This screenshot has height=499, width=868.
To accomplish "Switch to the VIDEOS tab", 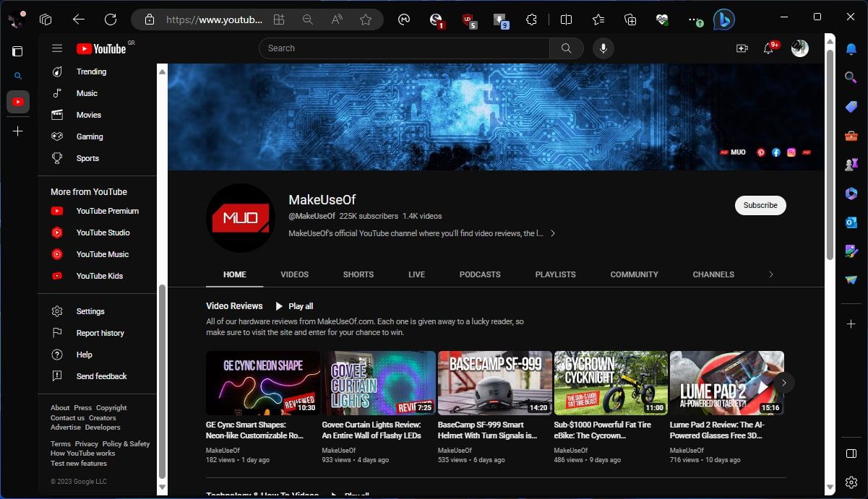I will tap(294, 274).
